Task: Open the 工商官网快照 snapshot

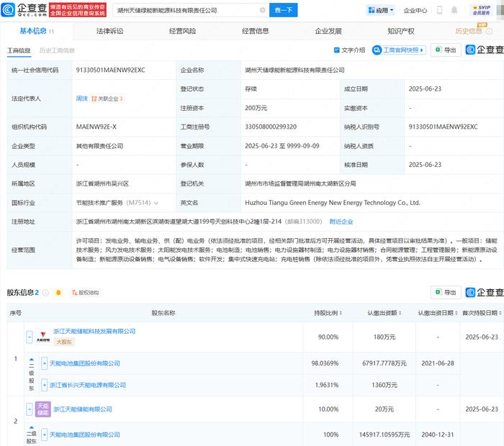Action: (x=399, y=50)
